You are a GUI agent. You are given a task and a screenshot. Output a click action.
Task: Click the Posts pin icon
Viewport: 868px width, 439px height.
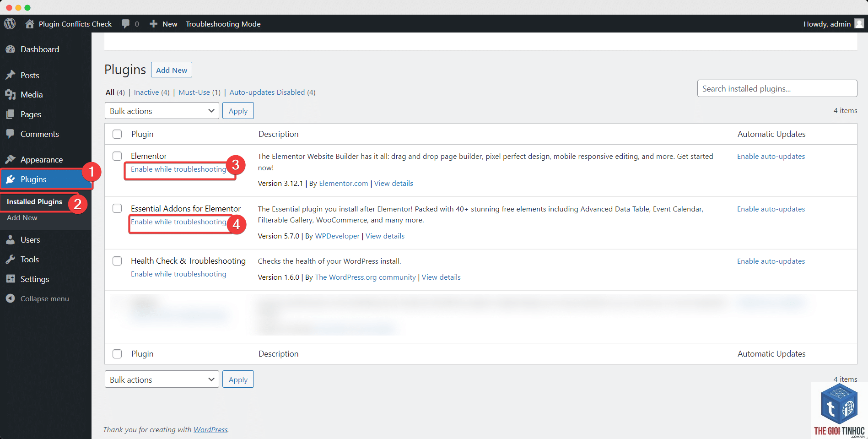[x=10, y=75]
